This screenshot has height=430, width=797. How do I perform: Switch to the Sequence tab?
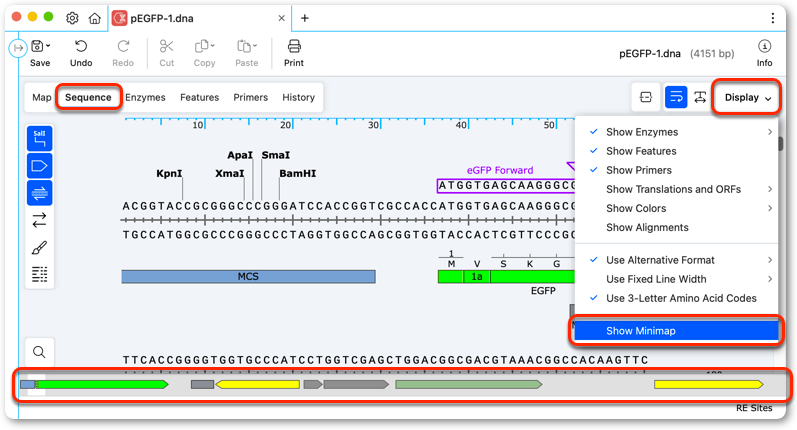(88, 97)
